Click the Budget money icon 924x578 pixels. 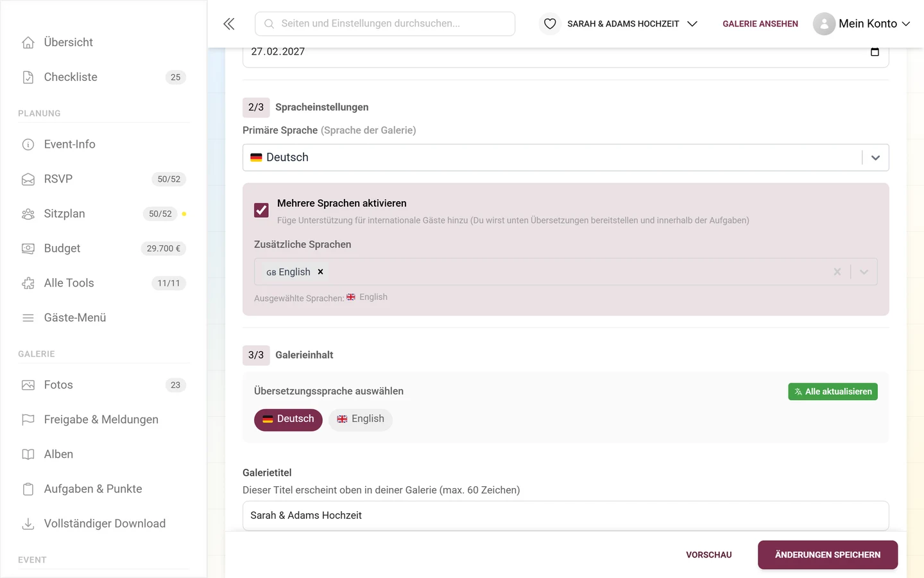pyautogui.click(x=28, y=249)
